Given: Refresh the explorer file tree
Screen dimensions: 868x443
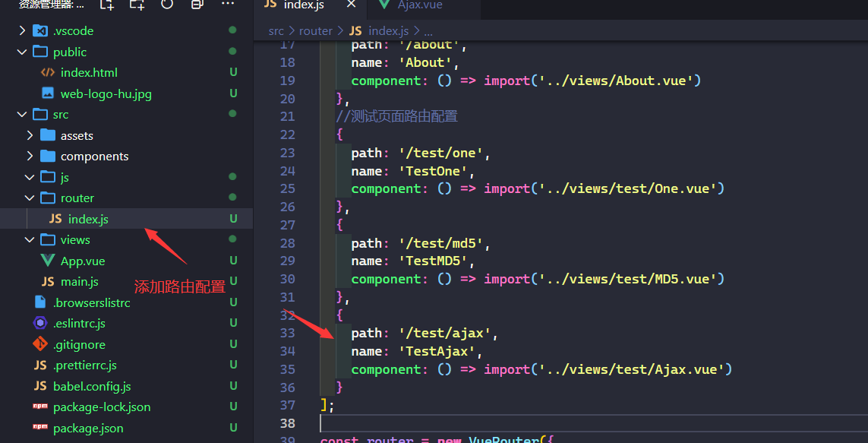Looking at the screenshot, I should [x=167, y=5].
